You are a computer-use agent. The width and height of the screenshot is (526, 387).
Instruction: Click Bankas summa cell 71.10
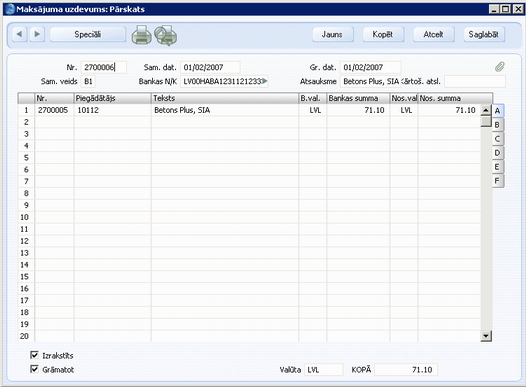click(x=358, y=110)
